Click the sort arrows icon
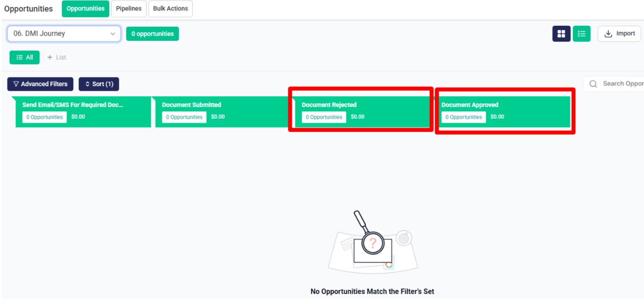This screenshot has height=304, width=644. [x=87, y=84]
